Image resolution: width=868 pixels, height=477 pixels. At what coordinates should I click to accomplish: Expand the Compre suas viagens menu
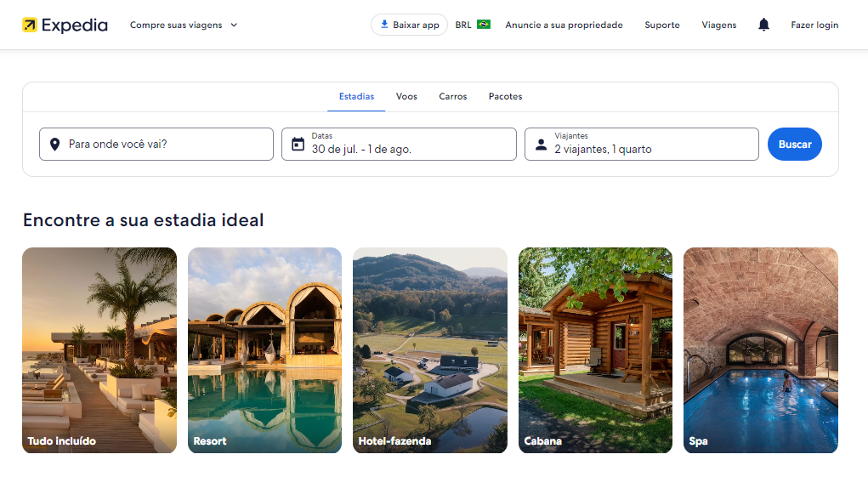pos(184,25)
